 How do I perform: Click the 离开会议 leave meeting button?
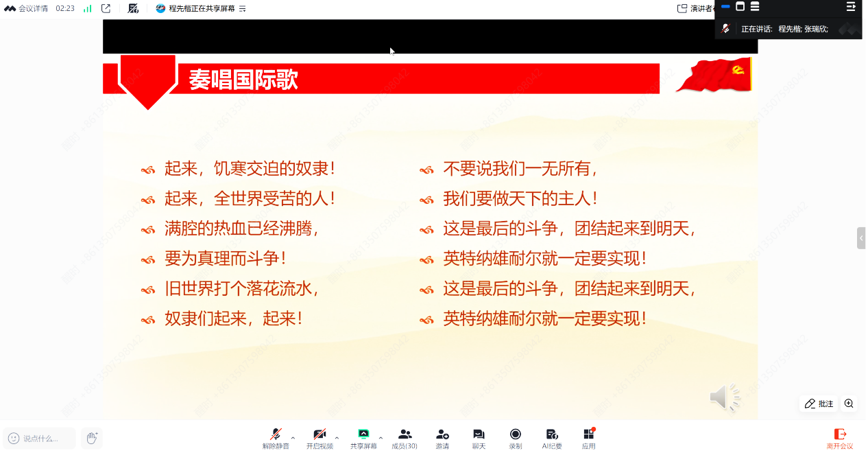click(x=840, y=437)
